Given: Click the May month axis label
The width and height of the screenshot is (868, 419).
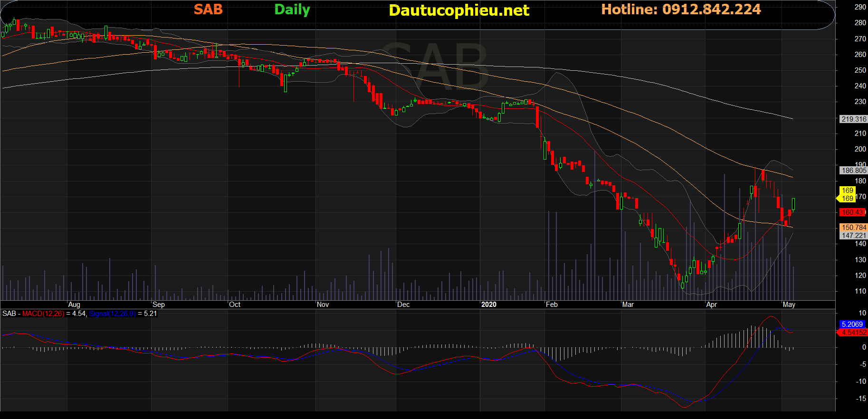Looking at the screenshot, I should [x=789, y=305].
